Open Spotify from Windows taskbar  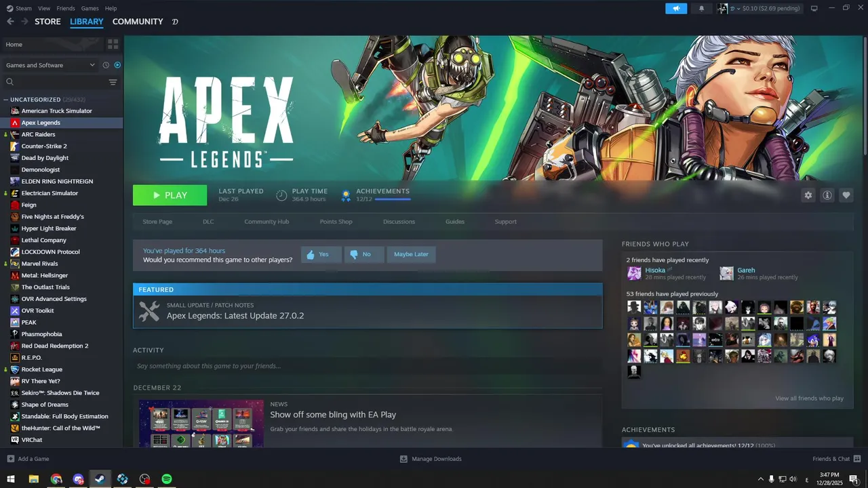pyautogui.click(x=167, y=479)
